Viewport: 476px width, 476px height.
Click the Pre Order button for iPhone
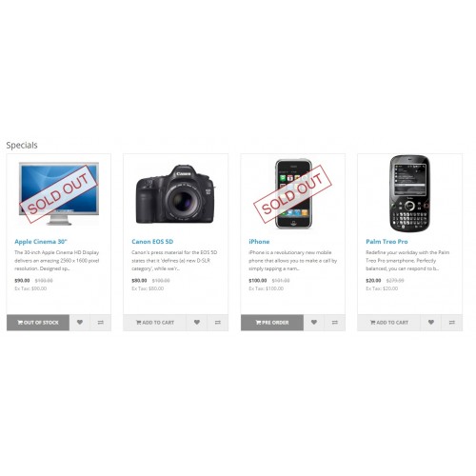(272, 323)
